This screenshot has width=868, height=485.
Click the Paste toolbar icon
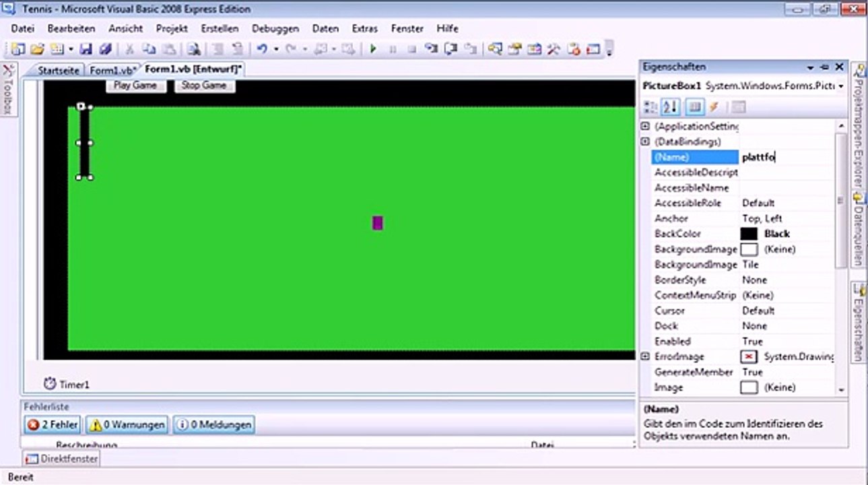tap(168, 49)
